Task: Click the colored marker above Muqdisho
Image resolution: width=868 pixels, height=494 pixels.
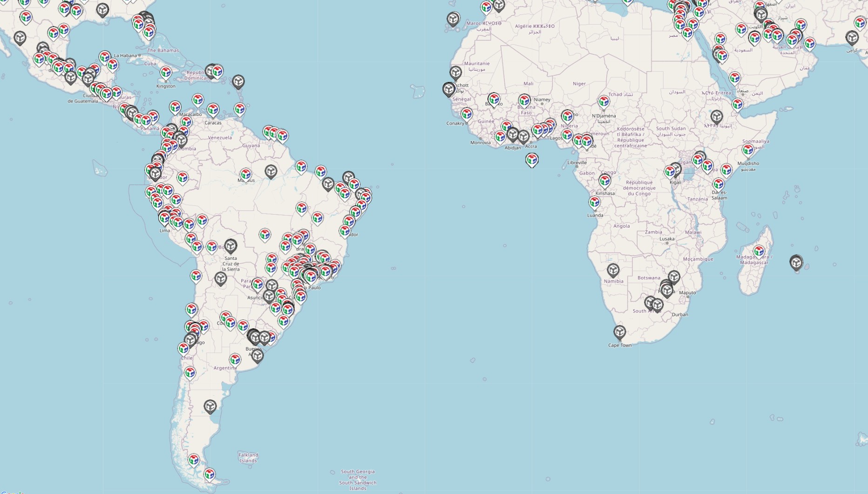Action: click(747, 149)
